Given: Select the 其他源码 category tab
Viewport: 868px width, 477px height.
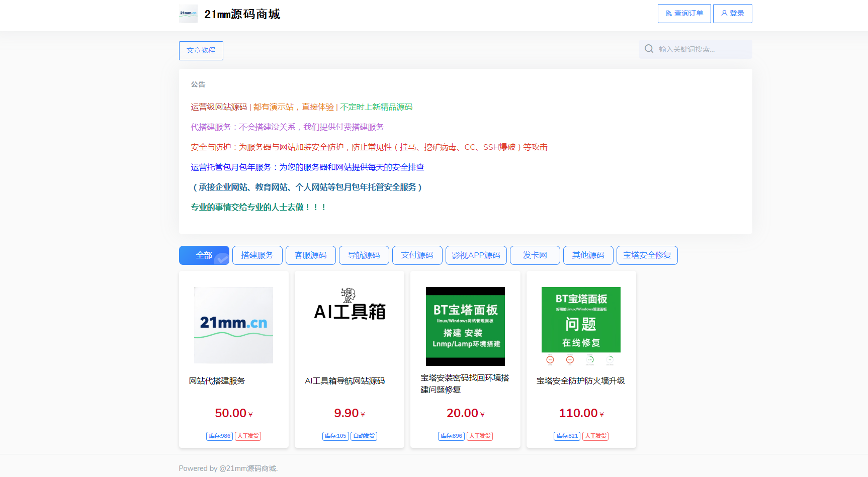Looking at the screenshot, I should pyautogui.click(x=588, y=255).
